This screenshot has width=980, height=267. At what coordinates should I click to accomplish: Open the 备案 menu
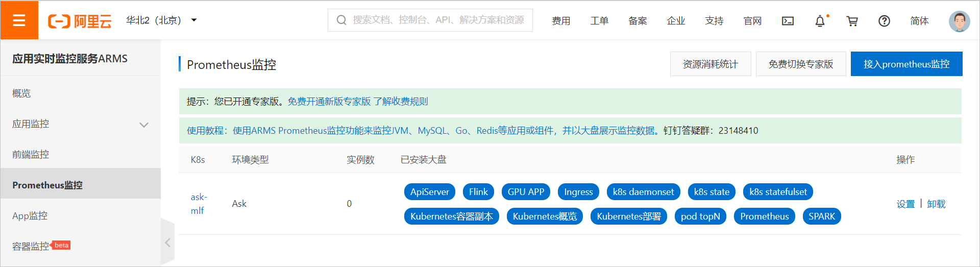pyautogui.click(x=638, y=21)
